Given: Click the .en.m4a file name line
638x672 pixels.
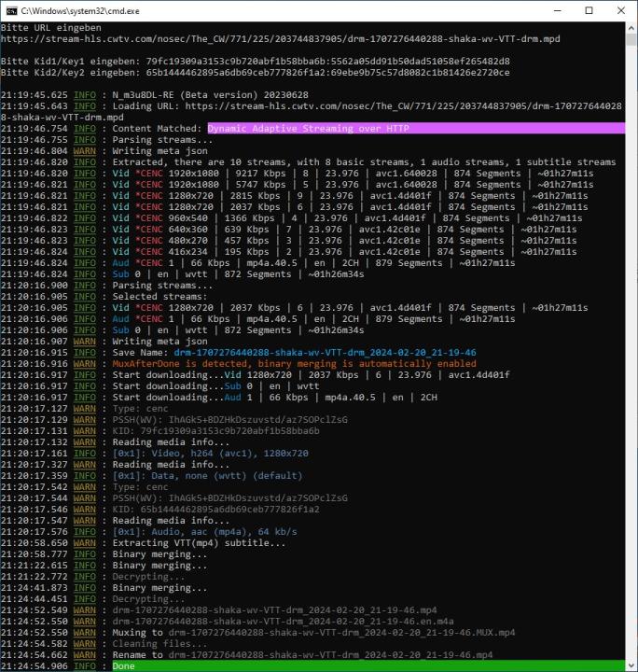Looking at the screenshot, I should click(228, 621).
